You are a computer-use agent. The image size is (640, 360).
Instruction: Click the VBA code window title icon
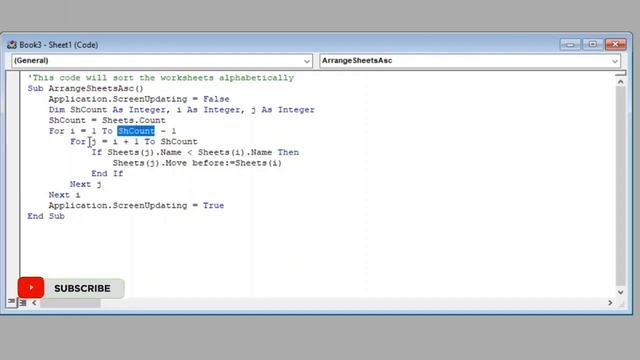[12, 44]
